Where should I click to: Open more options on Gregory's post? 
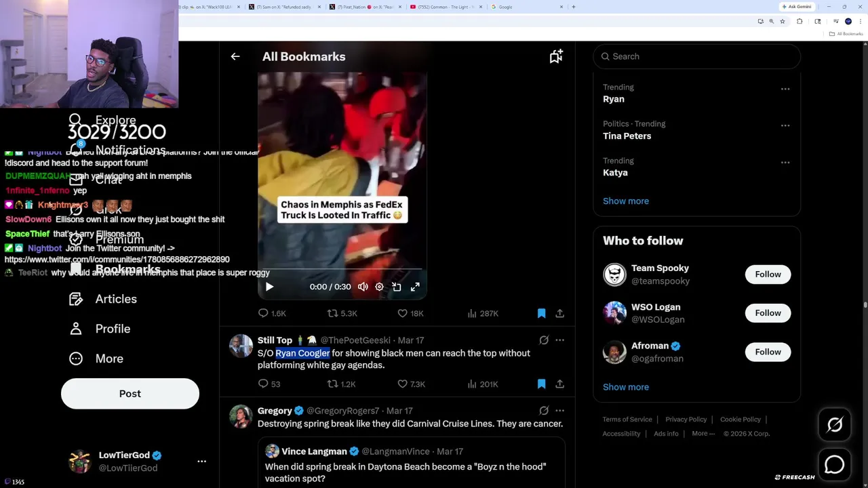pos(559,411)
